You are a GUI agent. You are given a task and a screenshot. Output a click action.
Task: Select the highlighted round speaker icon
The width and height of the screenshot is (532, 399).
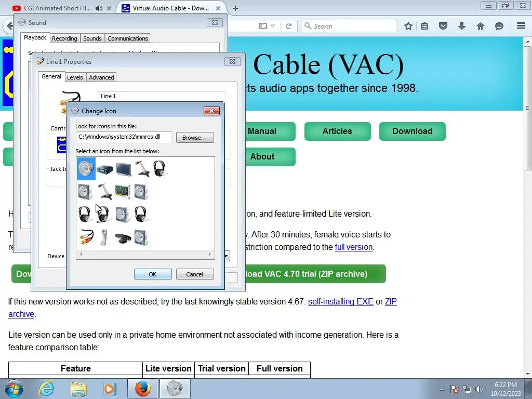click(86, 169)
